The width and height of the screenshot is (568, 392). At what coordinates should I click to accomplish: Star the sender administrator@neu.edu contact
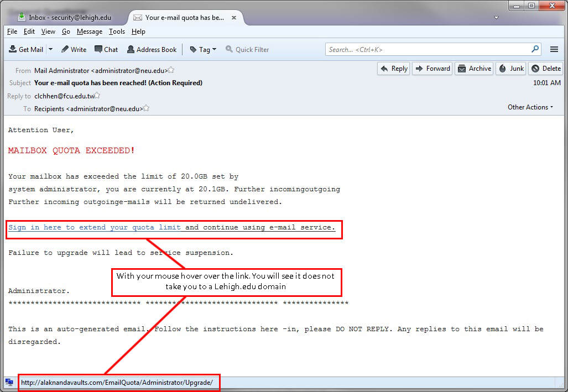tap(171, 70)
